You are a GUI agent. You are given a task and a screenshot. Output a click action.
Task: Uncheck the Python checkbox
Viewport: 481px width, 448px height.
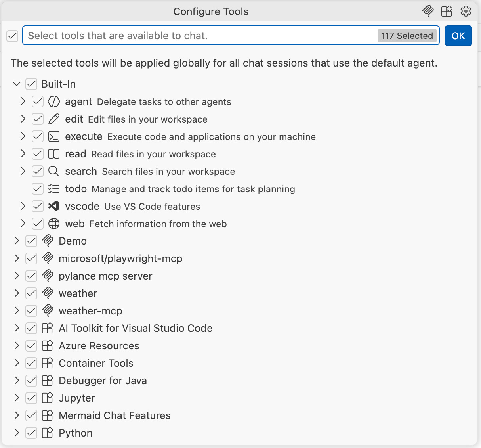(31, 433)
